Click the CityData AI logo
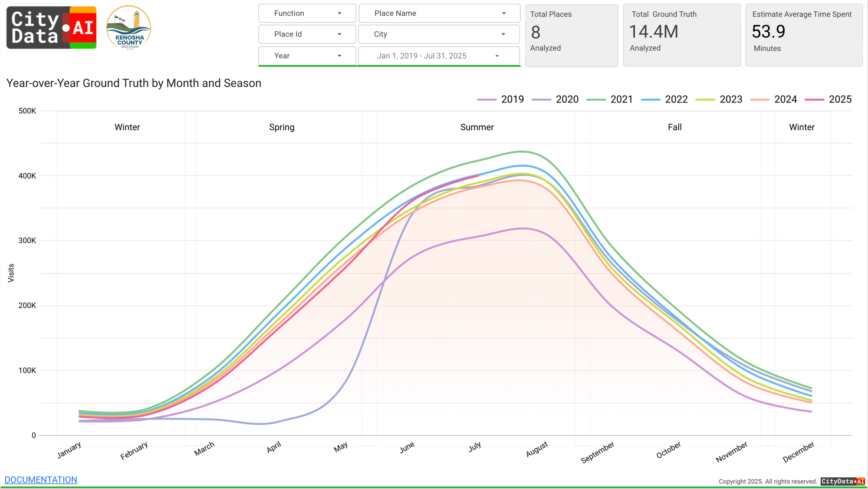The width and height of the screenshot is (868, 489). [51, 27]
